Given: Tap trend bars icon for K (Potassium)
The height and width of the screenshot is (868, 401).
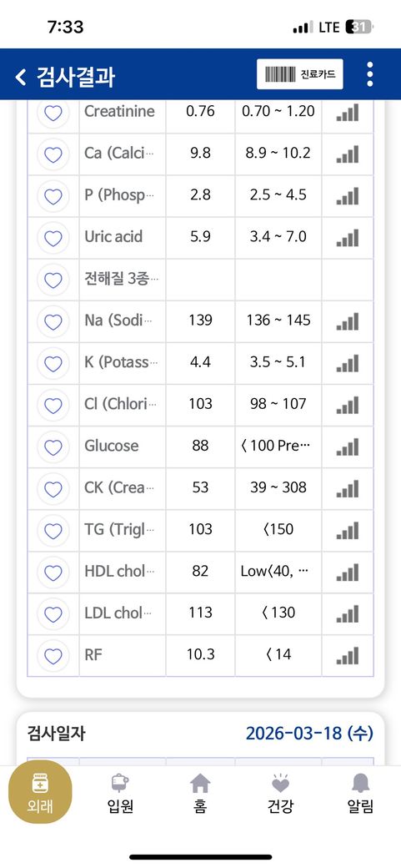Looking at the screenshot, I should tap(348, 363).
